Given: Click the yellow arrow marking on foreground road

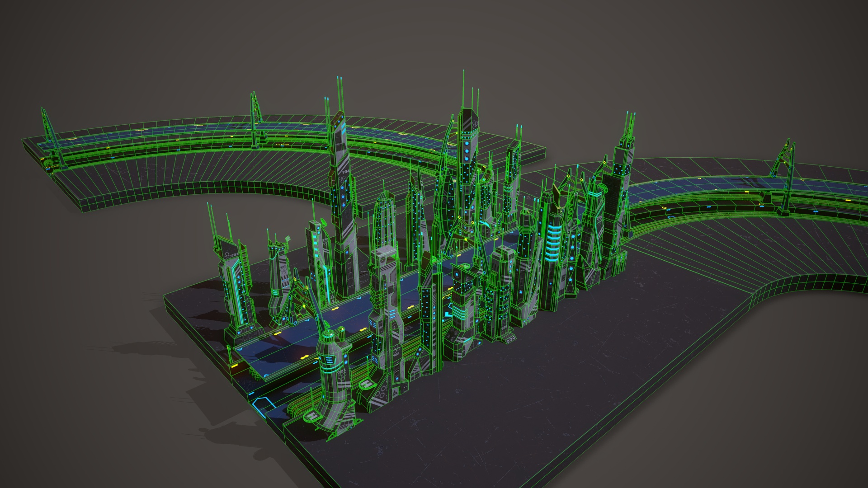Looking at the screenshot, I should (304, 357).
